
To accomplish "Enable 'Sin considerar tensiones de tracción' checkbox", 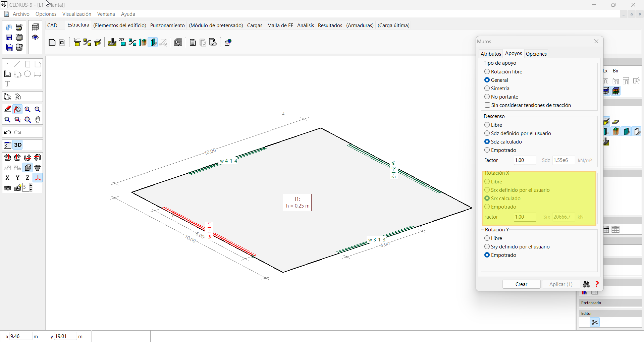I will [x=487, y=105].
